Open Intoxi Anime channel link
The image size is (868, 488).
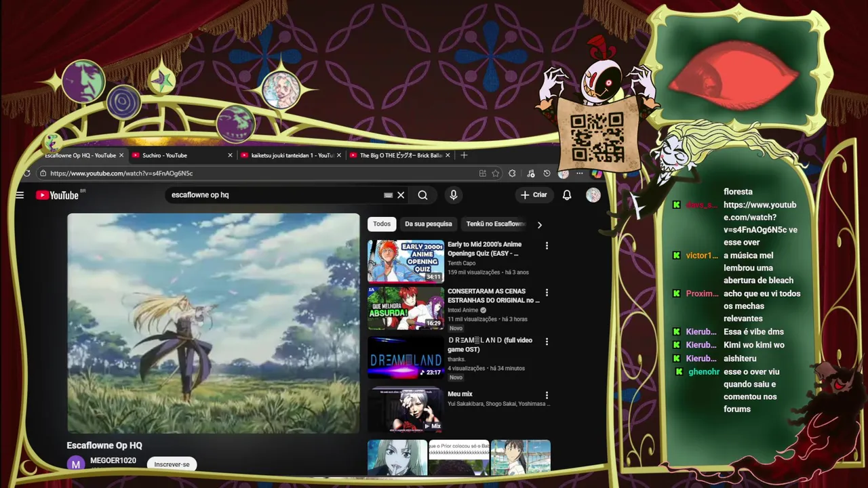(463, 310)
